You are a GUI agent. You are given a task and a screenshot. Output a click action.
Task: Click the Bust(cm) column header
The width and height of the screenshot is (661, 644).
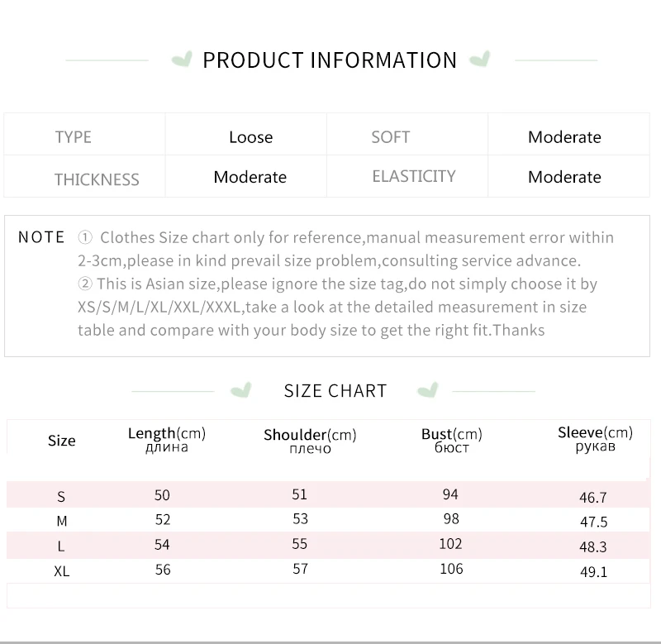452,440
